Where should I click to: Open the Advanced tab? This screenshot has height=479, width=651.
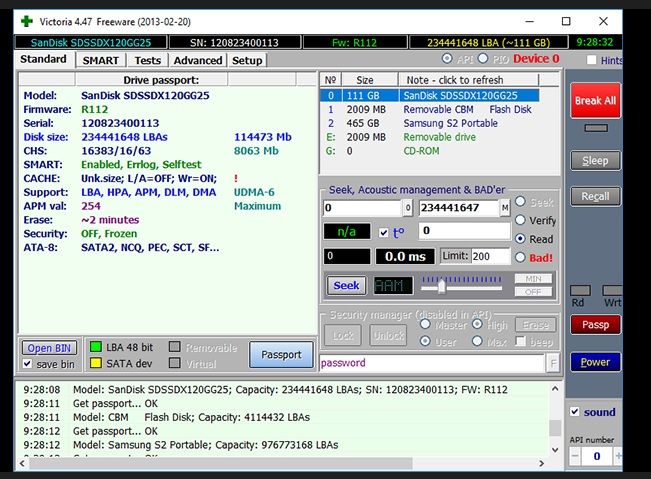198,61
